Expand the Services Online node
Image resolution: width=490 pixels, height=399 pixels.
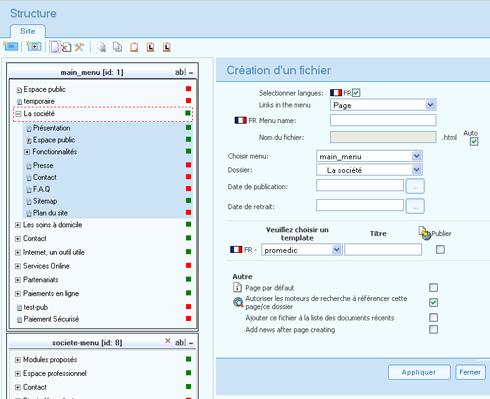(18, 266)
